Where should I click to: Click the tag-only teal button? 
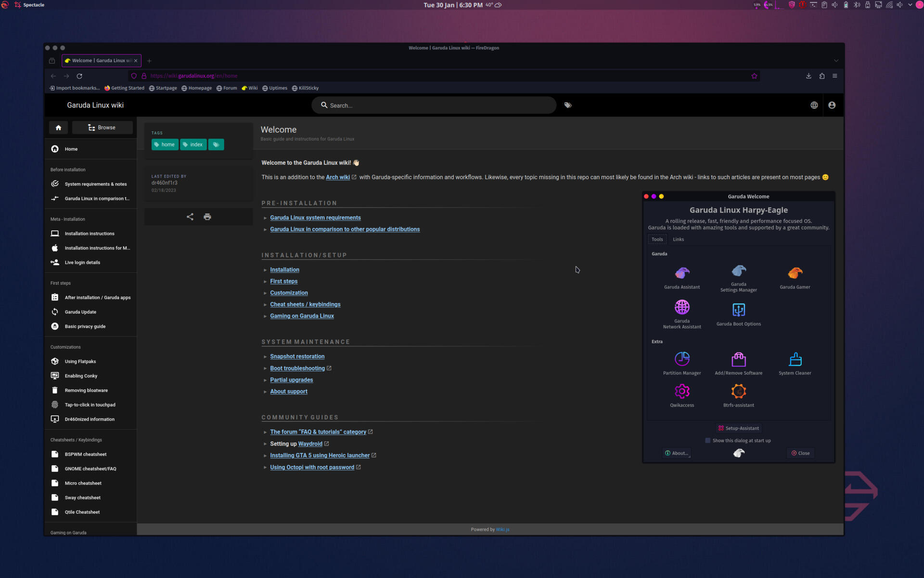pos(216,144)
